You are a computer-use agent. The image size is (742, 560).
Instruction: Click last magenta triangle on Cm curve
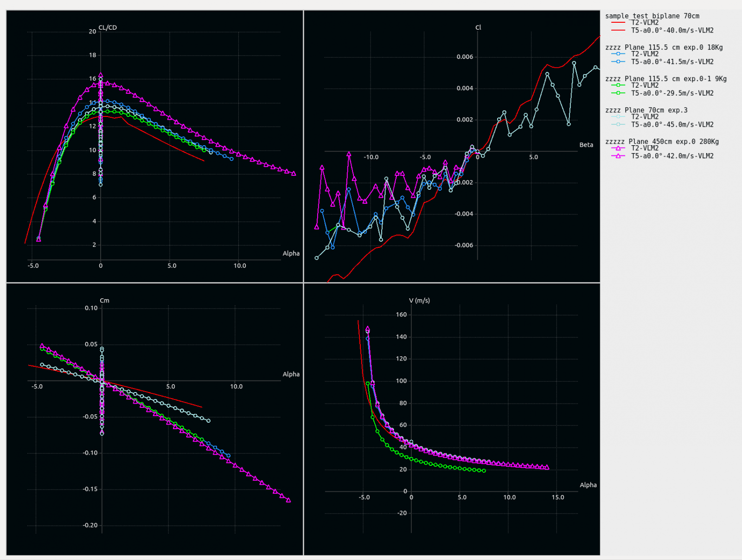pyautogui.click(x=288, y=500)
